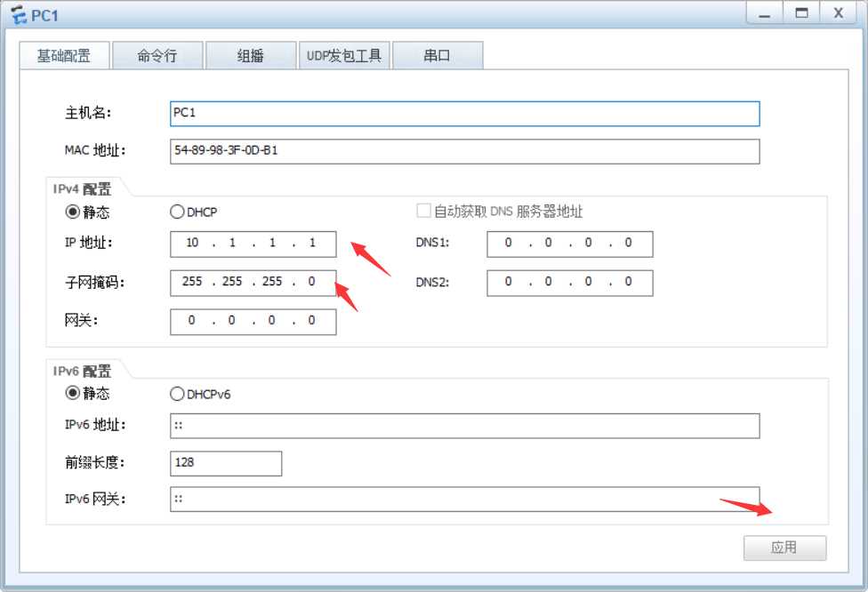Minimize the PC1 window
Image resolution: width=868 pixels, height=592 pixels.
click(x=765, y=13)
